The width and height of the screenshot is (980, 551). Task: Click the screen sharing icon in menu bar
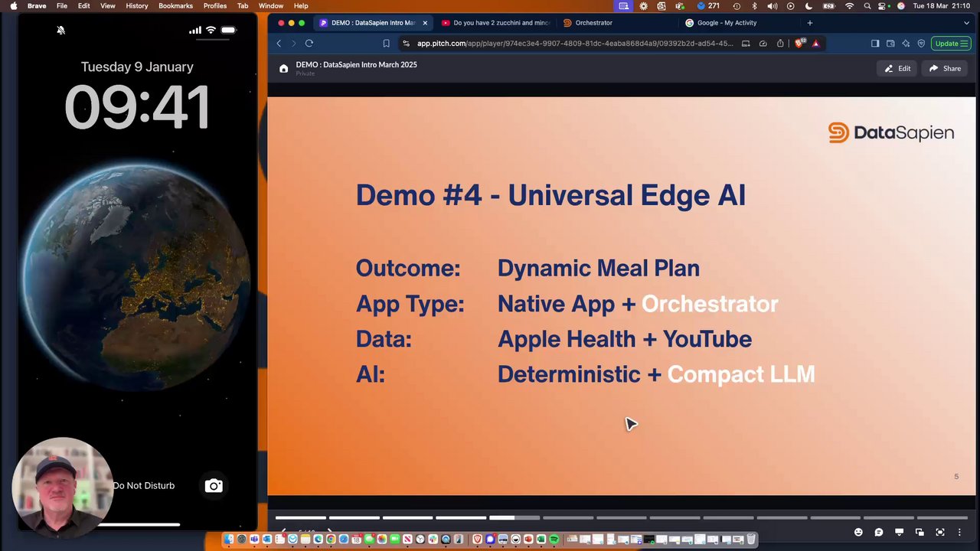[x=624, y=6]
